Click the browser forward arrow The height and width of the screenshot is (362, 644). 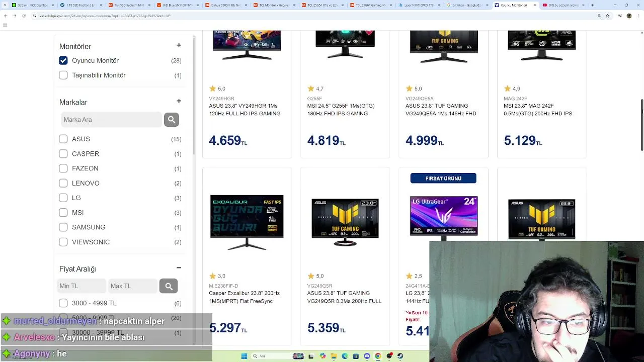(x=15, y=16)
